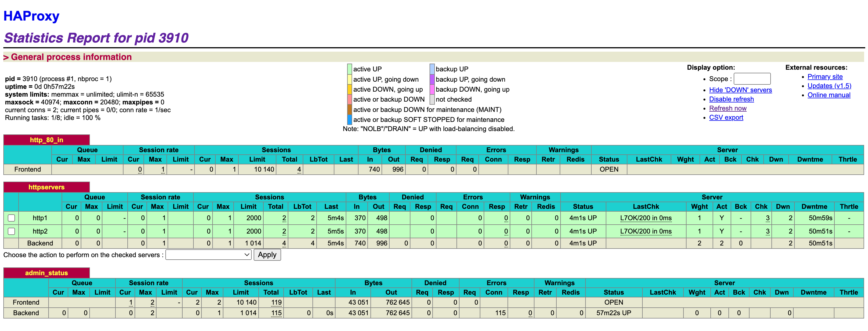Click the yellow 'active UP, going down' swatch

click(349, 79)
